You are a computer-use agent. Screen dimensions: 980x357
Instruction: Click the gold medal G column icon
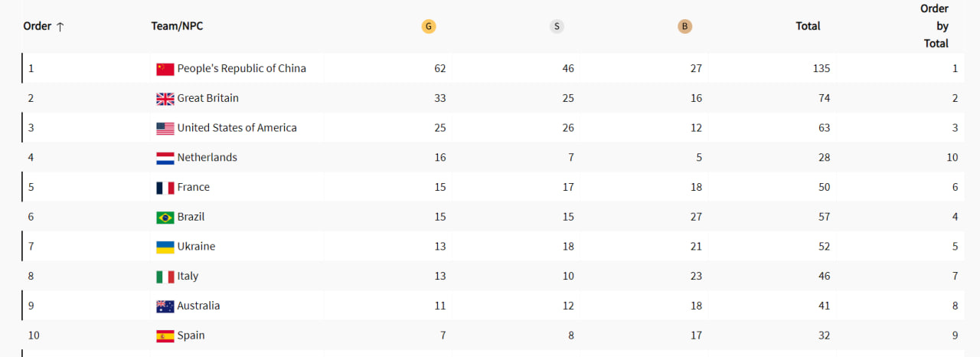click(429, 26)
